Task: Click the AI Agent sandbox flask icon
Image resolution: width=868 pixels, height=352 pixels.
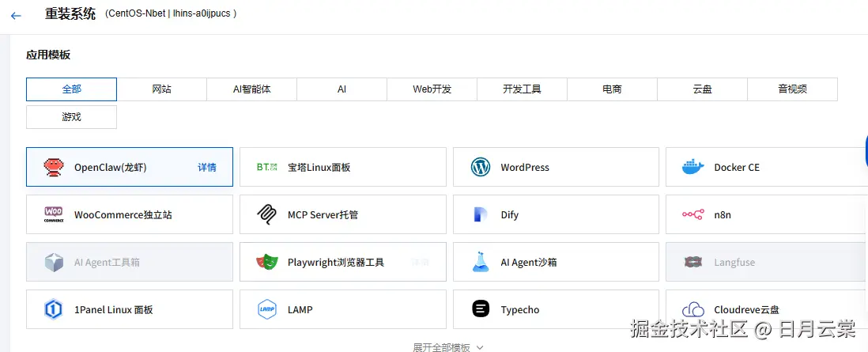Action: click(x=481, y=262)
